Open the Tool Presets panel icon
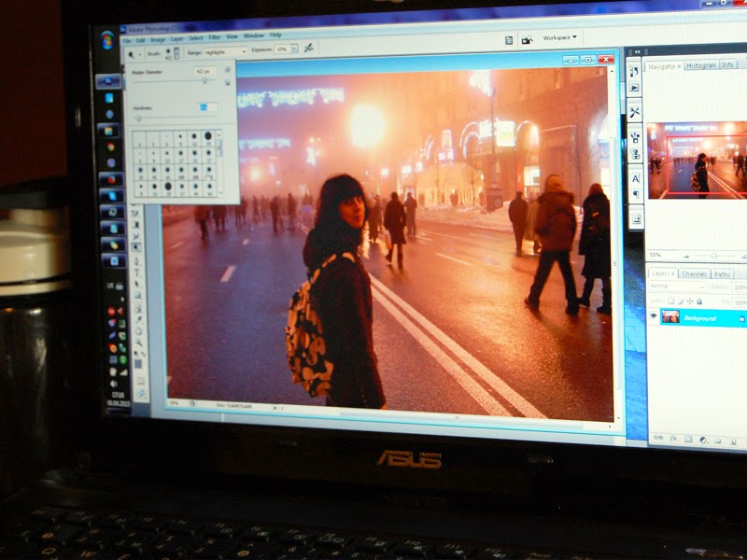Screen dimensions: 747x560 [x=635, y=112]
